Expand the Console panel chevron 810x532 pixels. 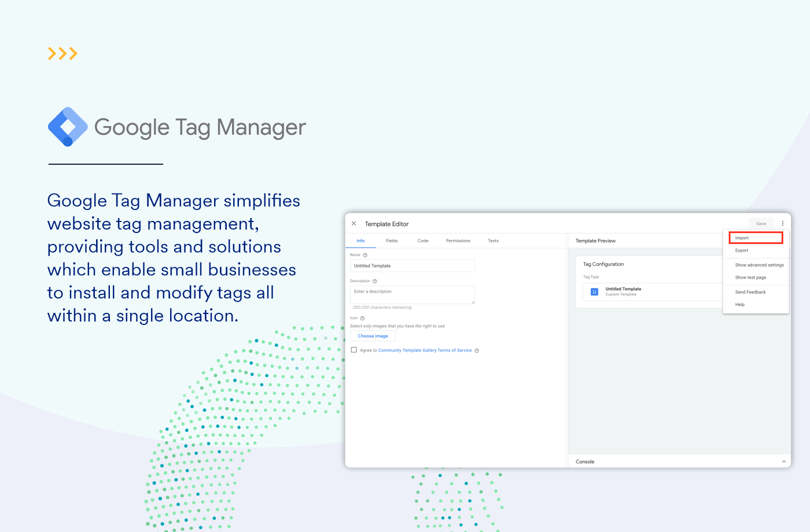point(784,461)
